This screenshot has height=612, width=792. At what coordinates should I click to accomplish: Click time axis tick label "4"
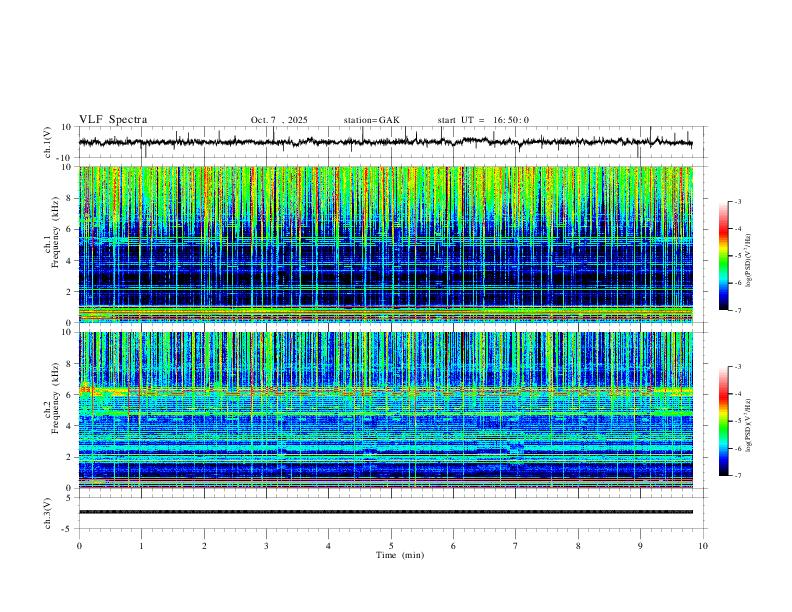(x=328, y=546)
